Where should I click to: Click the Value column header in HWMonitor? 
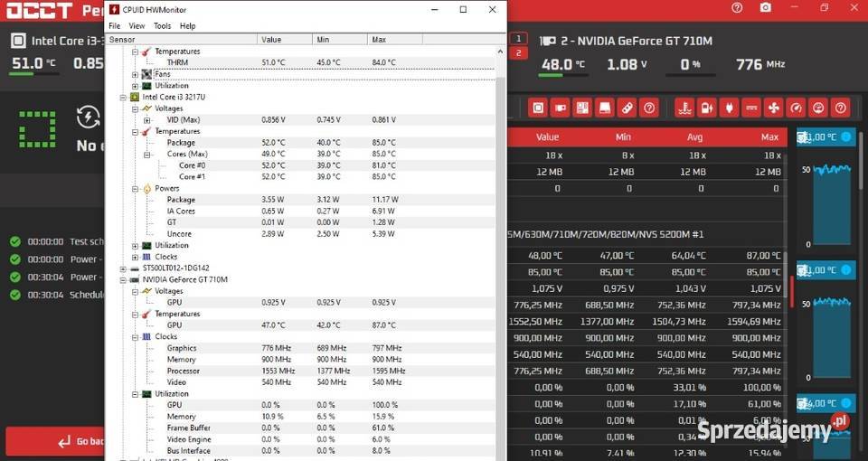point(285,39)
